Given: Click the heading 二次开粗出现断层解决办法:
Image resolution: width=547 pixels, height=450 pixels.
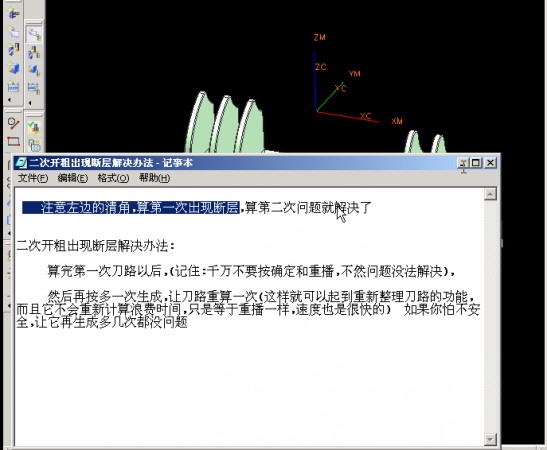Looking at the screenshot, I should pos(96,246).
